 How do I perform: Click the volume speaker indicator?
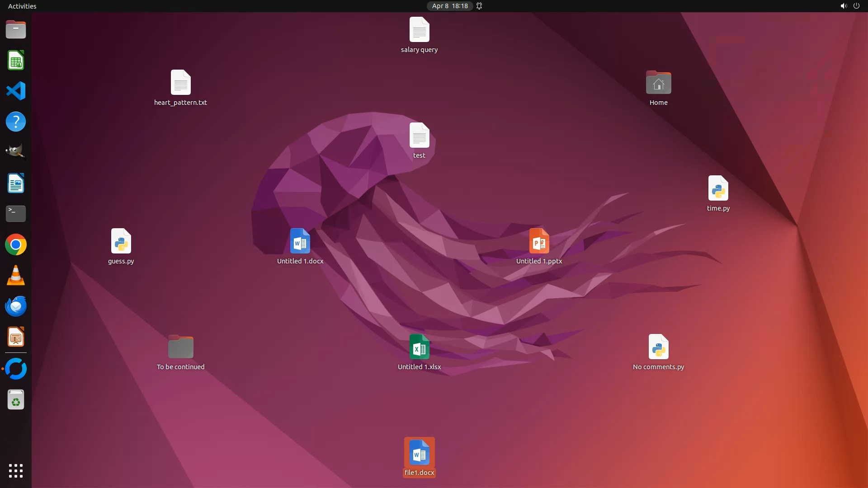click(x=843, y=6)
